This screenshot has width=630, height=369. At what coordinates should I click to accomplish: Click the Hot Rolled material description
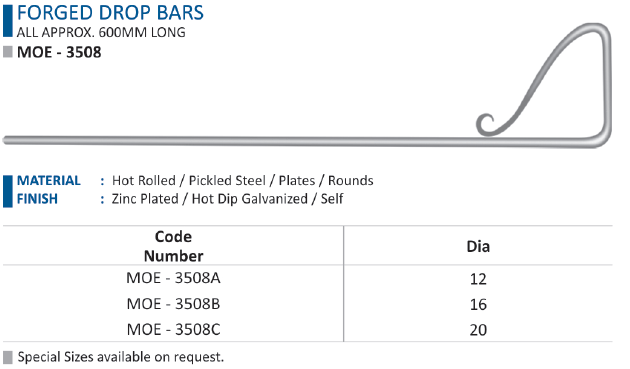tap(243, 180)
